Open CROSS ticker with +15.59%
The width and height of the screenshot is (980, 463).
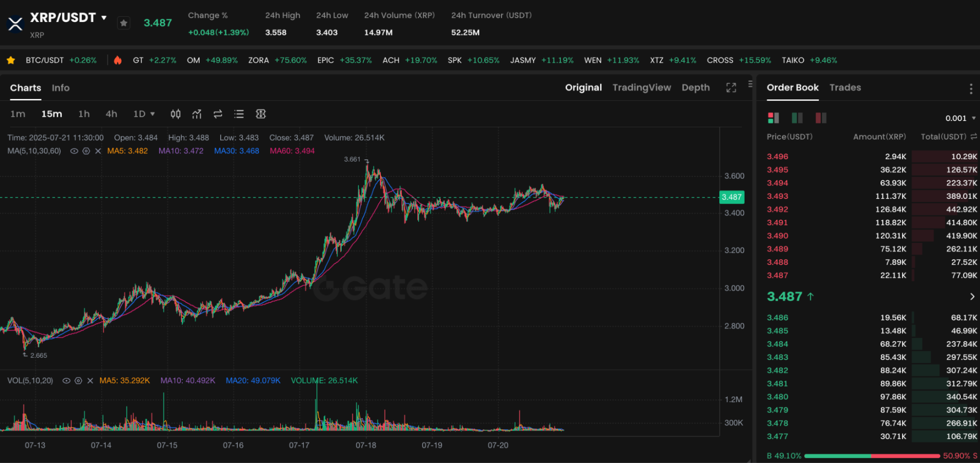[x=739, y=60]
